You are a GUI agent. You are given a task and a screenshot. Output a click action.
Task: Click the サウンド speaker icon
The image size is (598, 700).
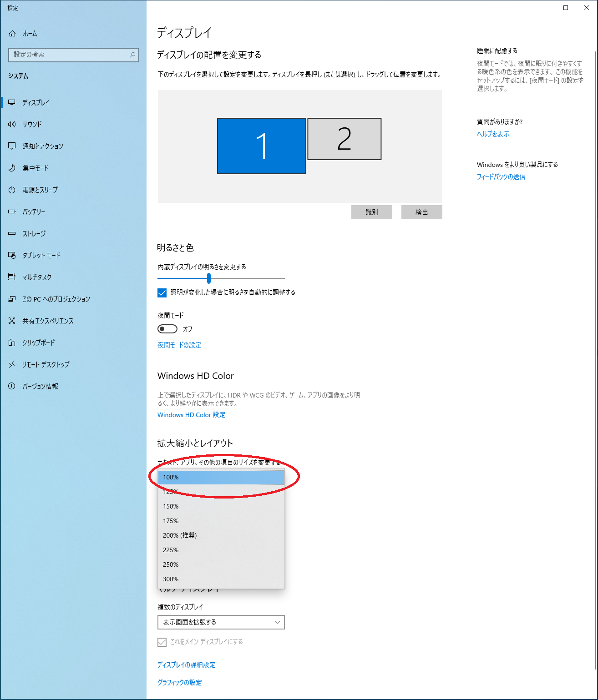(x=12, y=124)
